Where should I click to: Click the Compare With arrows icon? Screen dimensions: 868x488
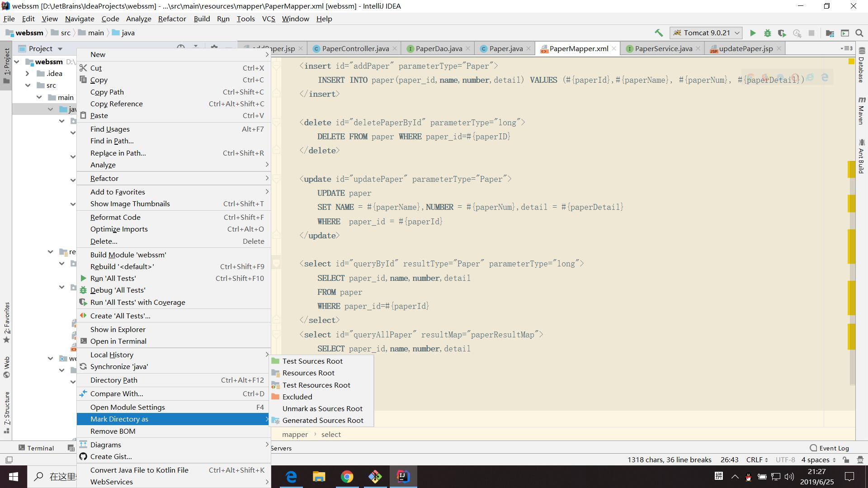coord(83,393)
